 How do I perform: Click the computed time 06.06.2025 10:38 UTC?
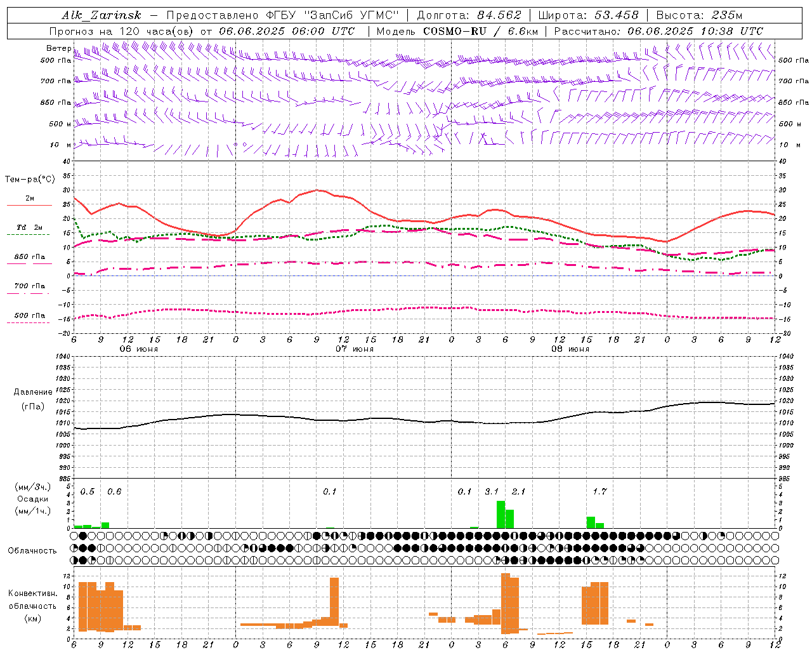(695, 31)
